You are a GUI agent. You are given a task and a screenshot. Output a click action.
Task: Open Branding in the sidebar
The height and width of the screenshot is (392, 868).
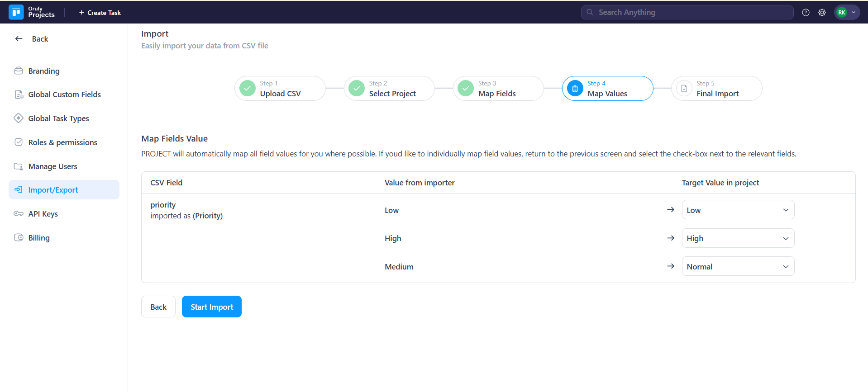44,71
